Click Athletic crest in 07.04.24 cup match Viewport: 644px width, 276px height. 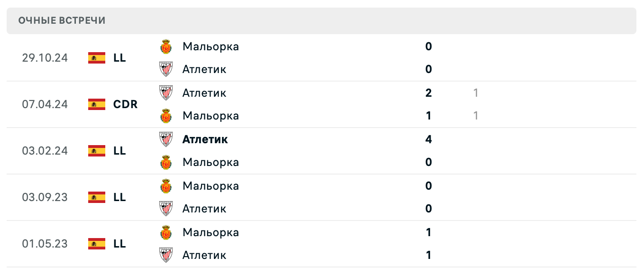[166, 93]
